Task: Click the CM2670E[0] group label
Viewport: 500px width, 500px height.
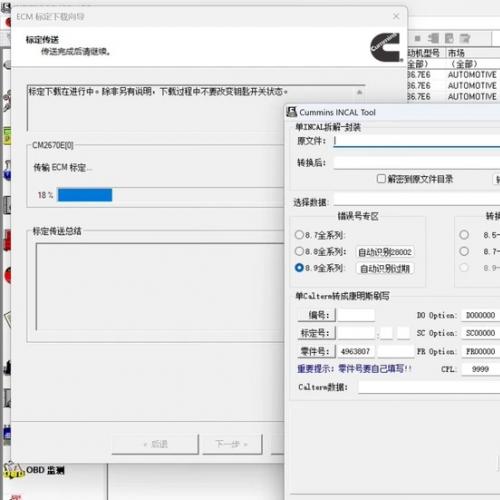Action: click(x=53, y=145)
